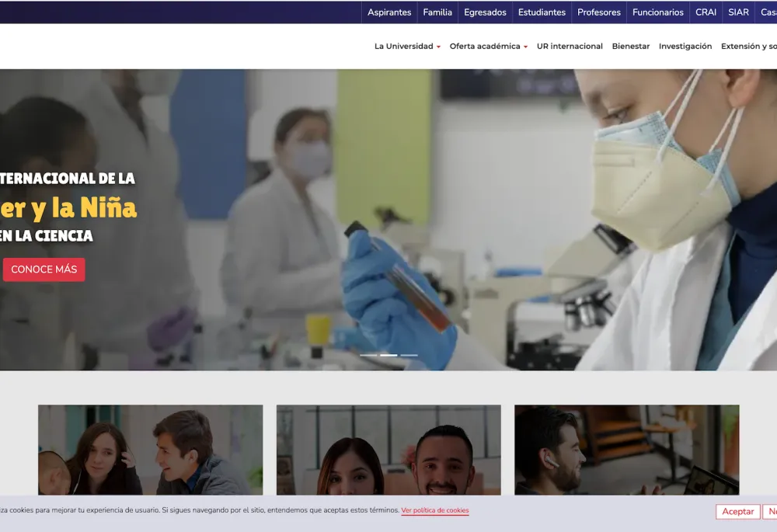This screenshot has height=532, width=777.
Task: Open the Bienestar menu item
Action: click(x=630, y=46)
